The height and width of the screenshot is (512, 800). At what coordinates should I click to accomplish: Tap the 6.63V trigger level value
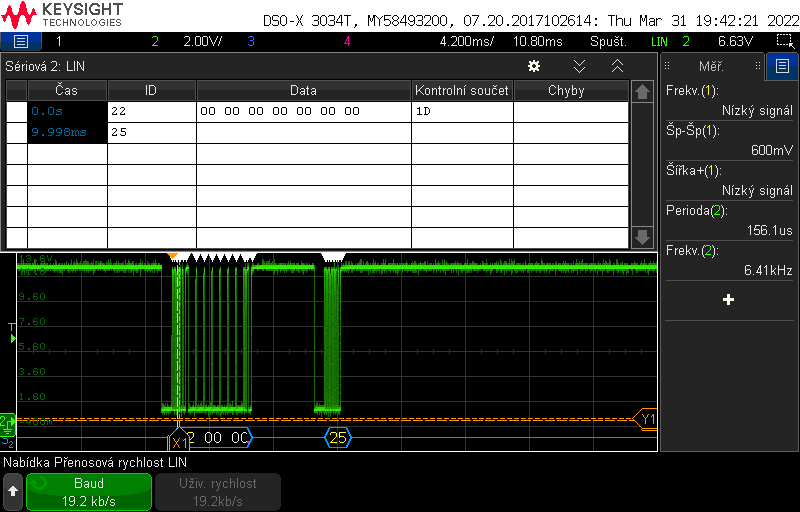(735, 41)
